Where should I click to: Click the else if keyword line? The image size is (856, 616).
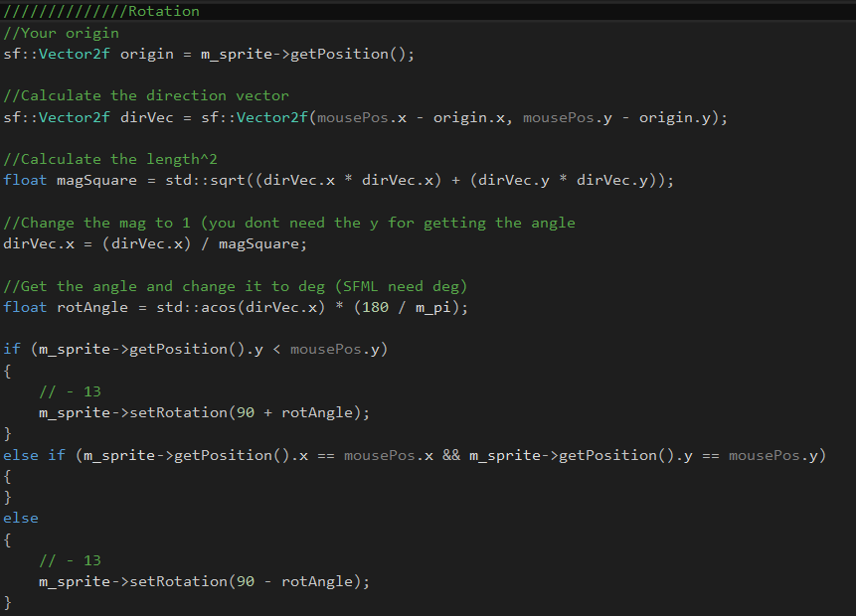coord(35,455)
